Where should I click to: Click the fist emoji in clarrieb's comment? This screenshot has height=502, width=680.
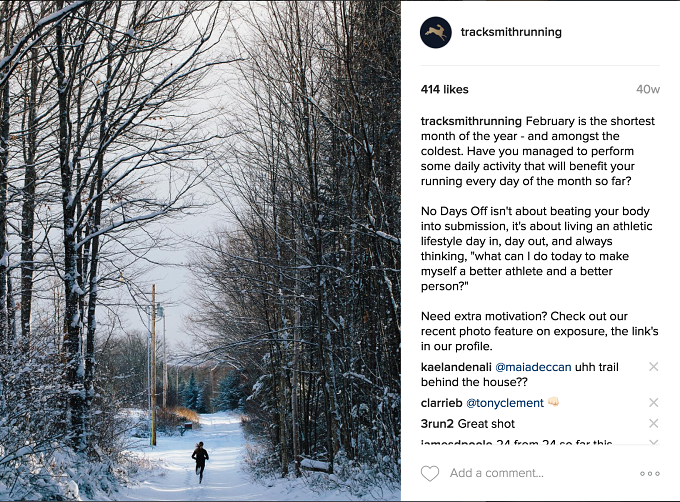pos(553,402)
